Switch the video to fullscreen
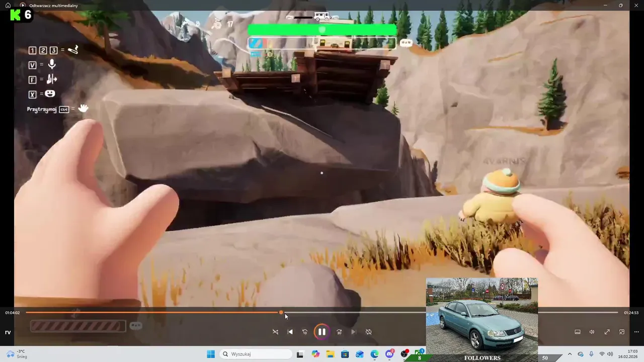 [x=607, y=332]
